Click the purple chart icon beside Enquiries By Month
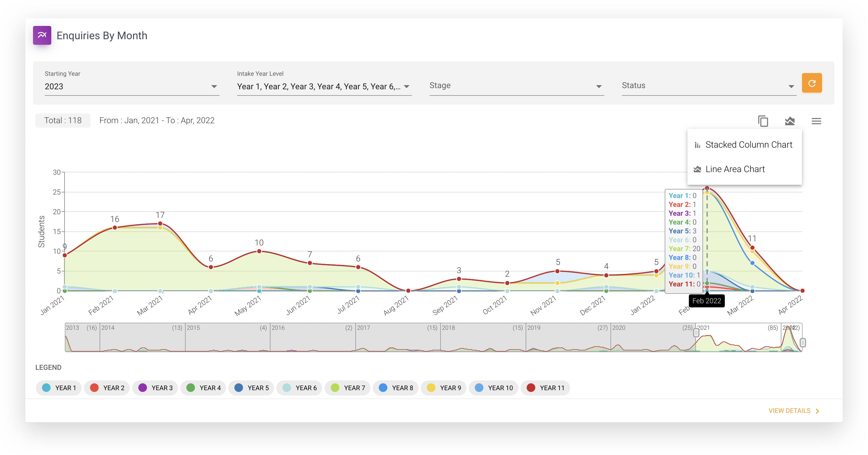868x455 pixels. [42, 35]
